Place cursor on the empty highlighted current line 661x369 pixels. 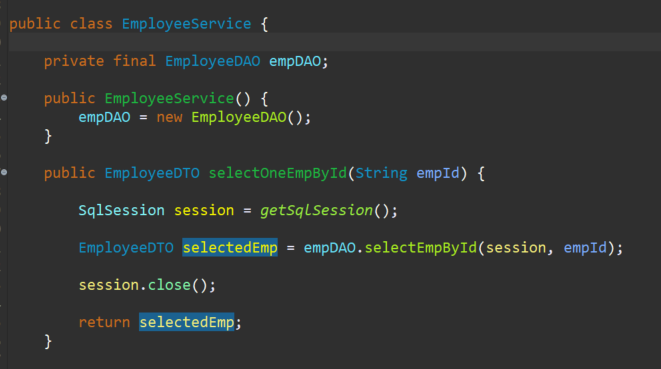pyautogui.click(x=334, y=42)
